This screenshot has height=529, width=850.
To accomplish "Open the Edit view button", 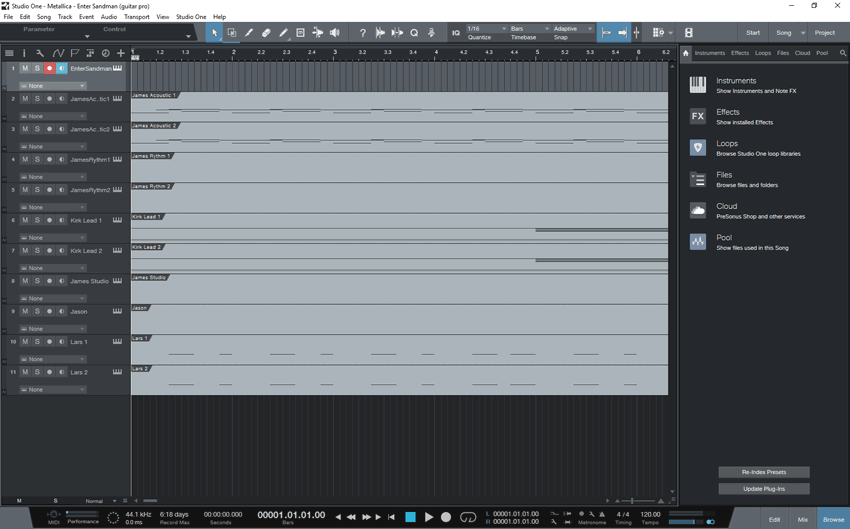I will click(x=774, y=519).
